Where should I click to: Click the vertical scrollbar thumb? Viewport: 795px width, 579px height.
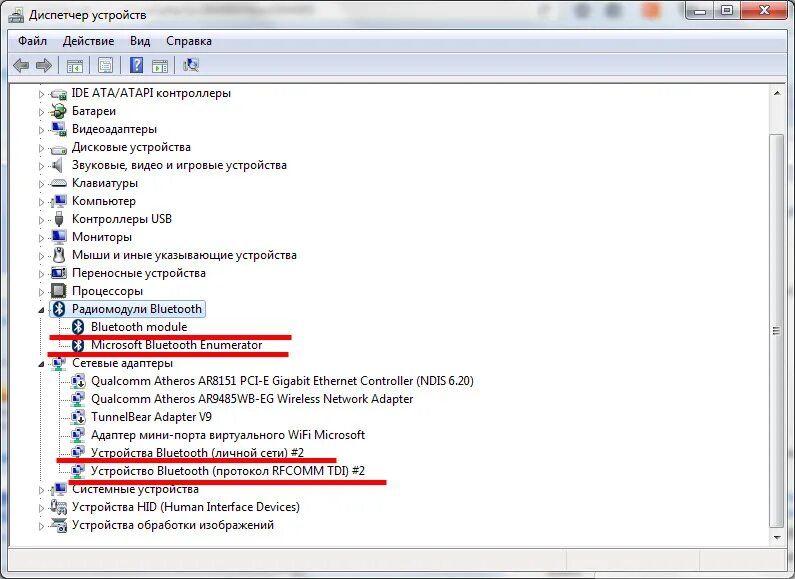click(x=776, y=331)
